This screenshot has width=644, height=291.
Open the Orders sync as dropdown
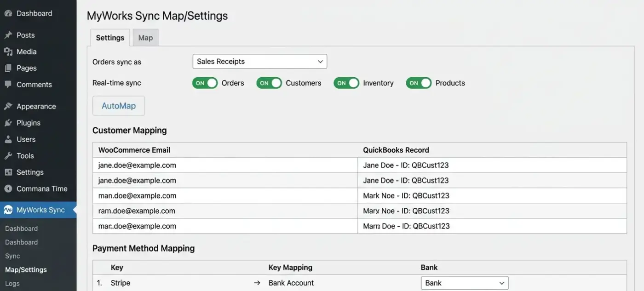(x=260, y=62)
